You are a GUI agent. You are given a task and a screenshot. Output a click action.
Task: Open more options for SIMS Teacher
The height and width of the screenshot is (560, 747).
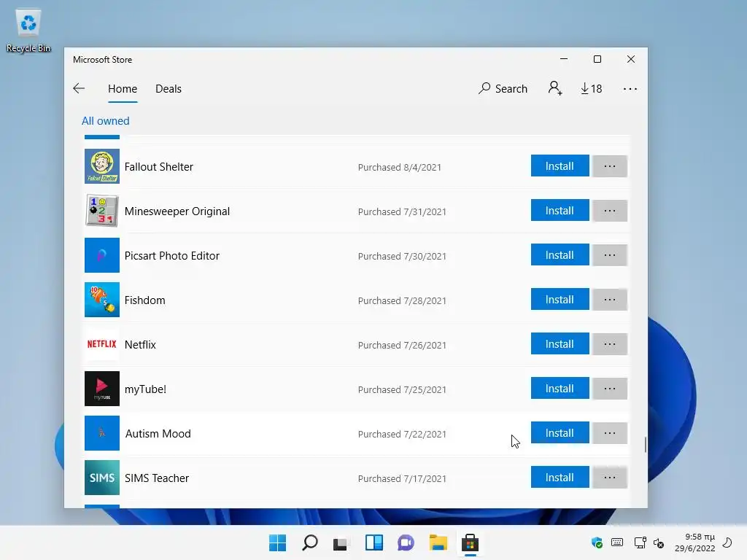tap(610, 477)
